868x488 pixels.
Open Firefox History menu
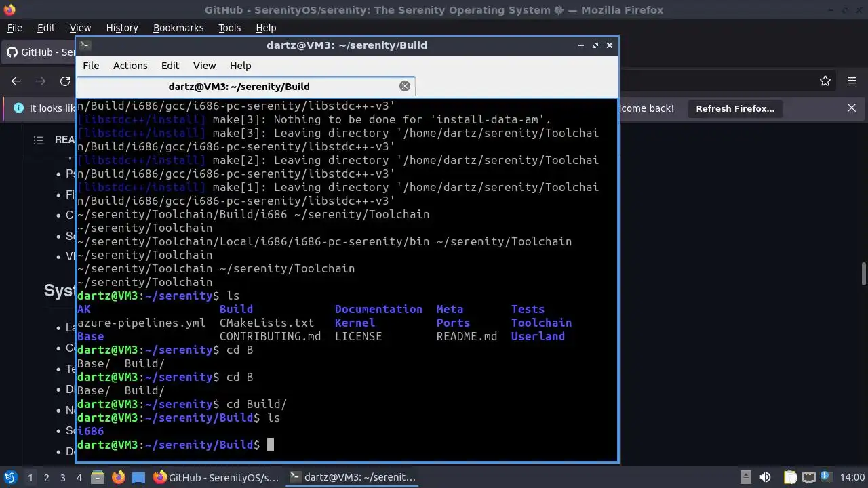tap(122, 28)
